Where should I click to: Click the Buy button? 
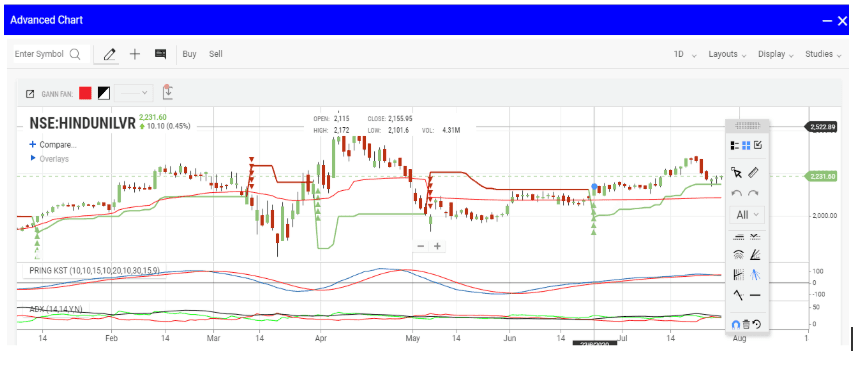tap(189, 54)
